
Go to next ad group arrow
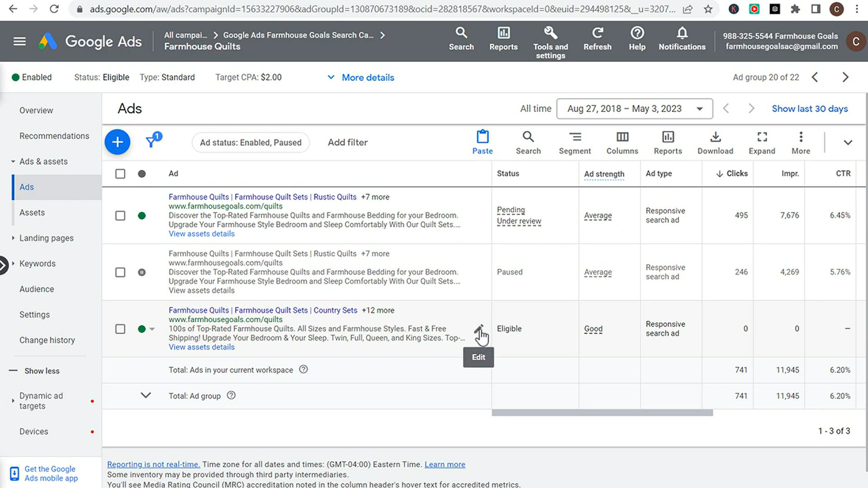coord(845,77)
